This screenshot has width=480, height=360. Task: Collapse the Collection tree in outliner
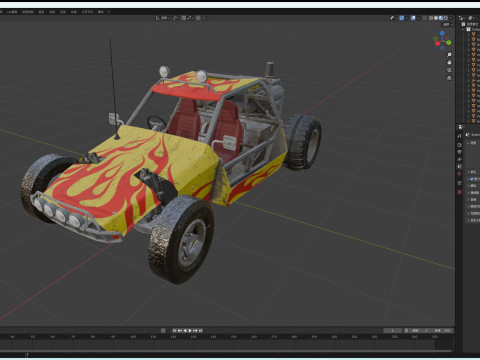pos(464,29)
